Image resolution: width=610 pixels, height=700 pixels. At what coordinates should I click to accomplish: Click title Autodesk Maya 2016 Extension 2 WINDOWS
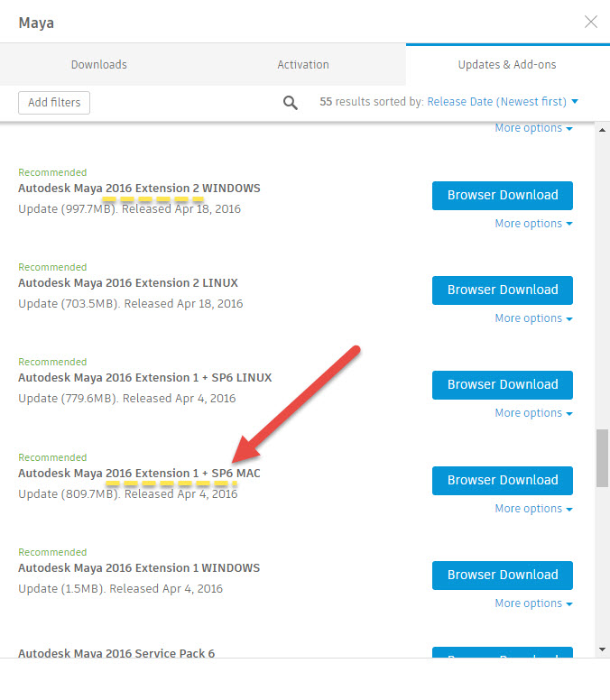click(139, 189)
